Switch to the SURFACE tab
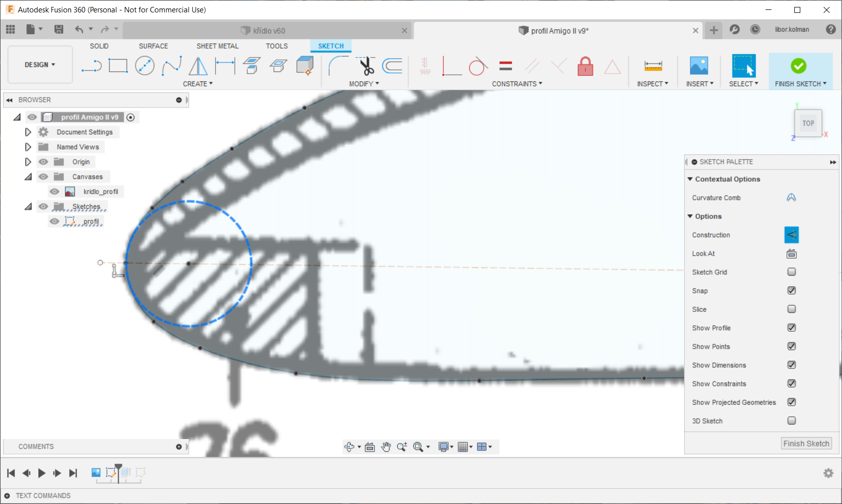 point(153,46)
